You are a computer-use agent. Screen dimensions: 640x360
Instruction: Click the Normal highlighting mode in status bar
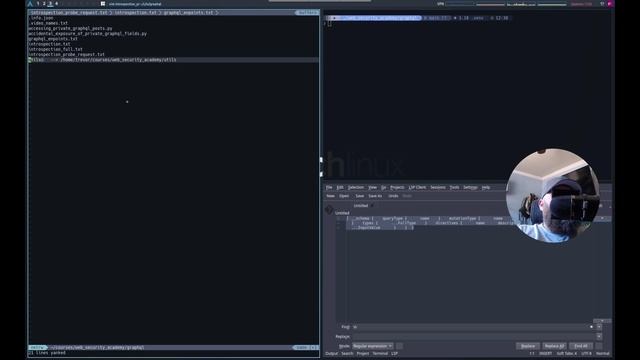click(602, 353)
